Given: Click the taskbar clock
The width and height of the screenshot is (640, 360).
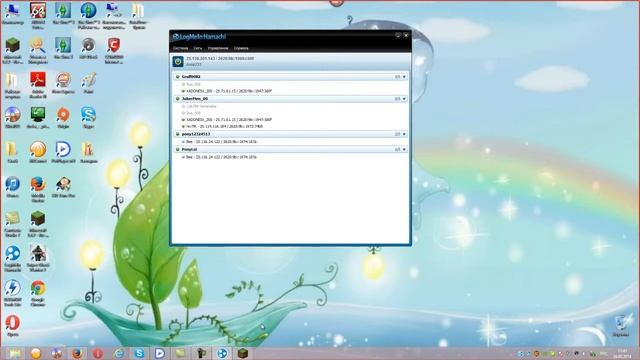Looking at the screenshot, I should pos(623,353).
